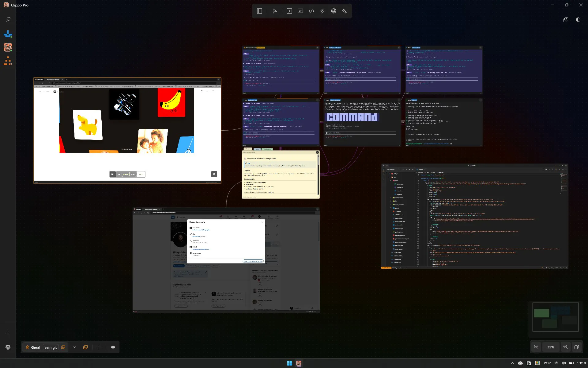
Task: Click the paperclip attachment icon in the toolbar
Action: 322,11
